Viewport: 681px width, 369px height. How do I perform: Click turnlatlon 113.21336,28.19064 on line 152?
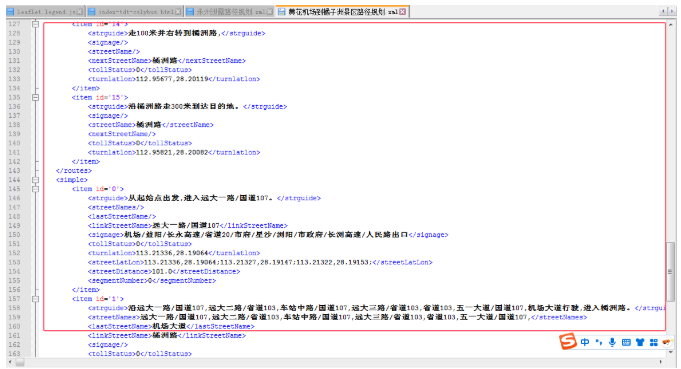point(172,253)
